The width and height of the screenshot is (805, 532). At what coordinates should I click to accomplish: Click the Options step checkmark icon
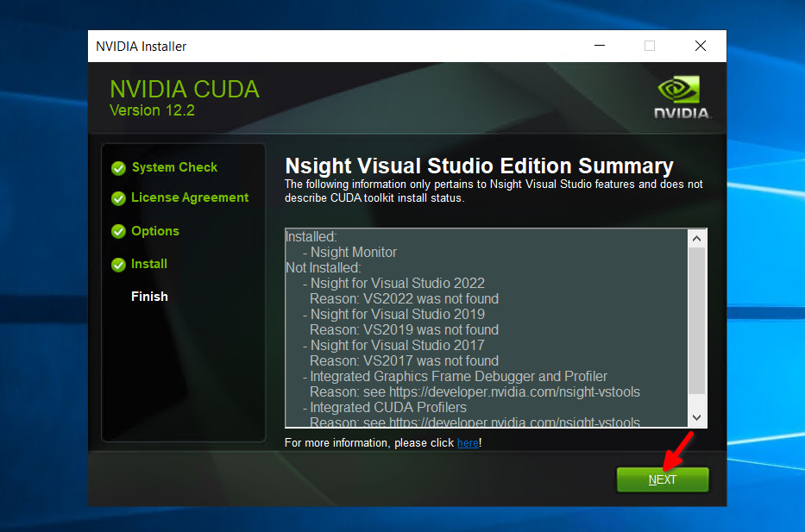tap(118, 231)
